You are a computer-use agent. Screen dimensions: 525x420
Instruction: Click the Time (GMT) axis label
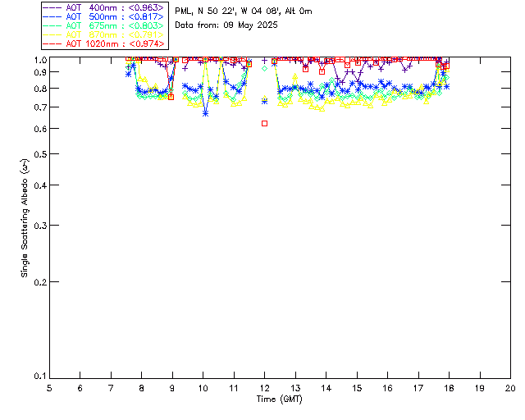pyautogui.click(x=279, y=399)
